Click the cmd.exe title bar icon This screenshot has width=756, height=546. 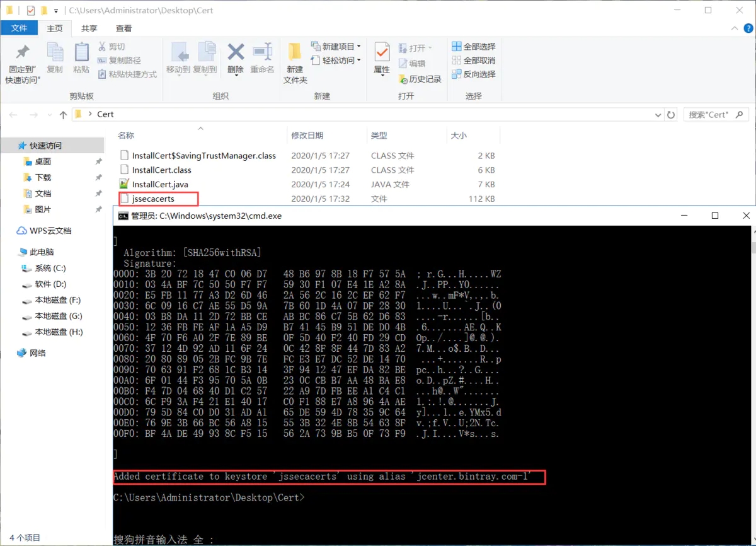pos(123,216)
